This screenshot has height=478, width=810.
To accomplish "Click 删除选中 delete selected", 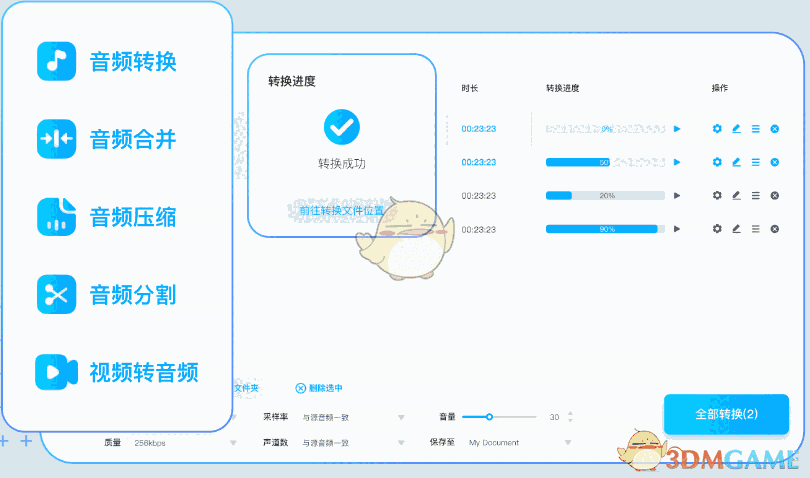I will [x=319, y=388].
